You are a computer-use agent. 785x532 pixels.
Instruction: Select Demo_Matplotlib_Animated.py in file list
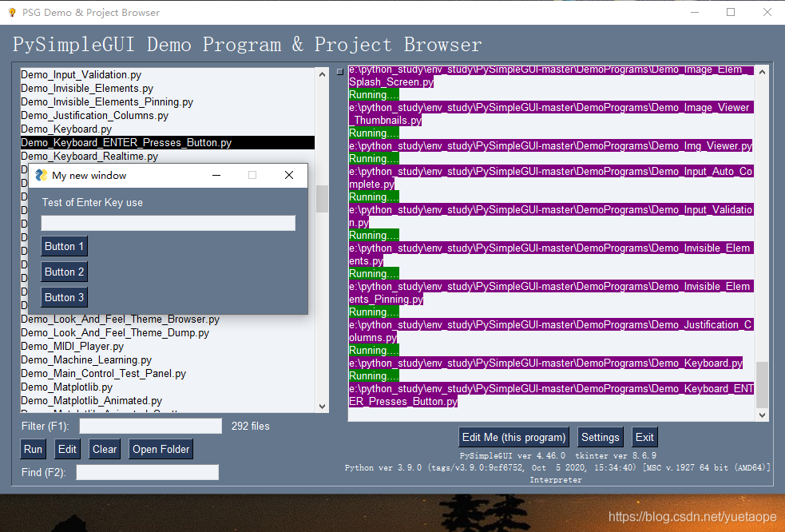(x=168, y=401)
